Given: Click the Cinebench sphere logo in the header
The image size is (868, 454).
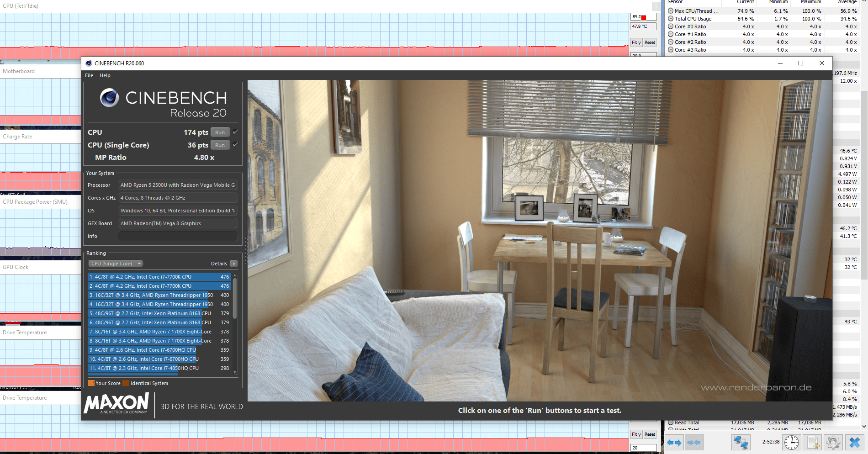Looking at the screenshot, I should tap(110, 98).
